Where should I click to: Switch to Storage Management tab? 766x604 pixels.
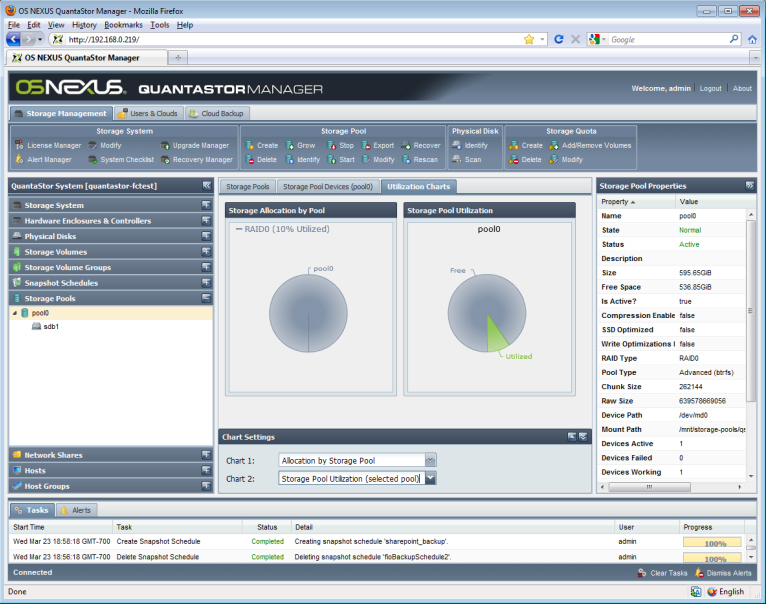click(x=61, y=113)
